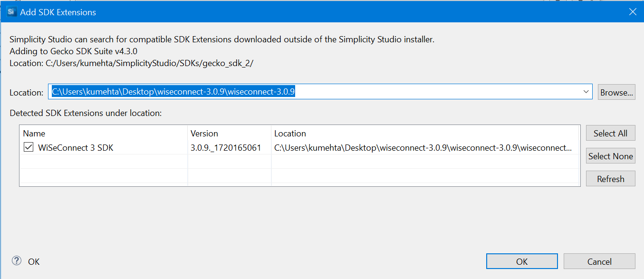Select the WiSeConnect 3 SDK row name

[76, 148]
